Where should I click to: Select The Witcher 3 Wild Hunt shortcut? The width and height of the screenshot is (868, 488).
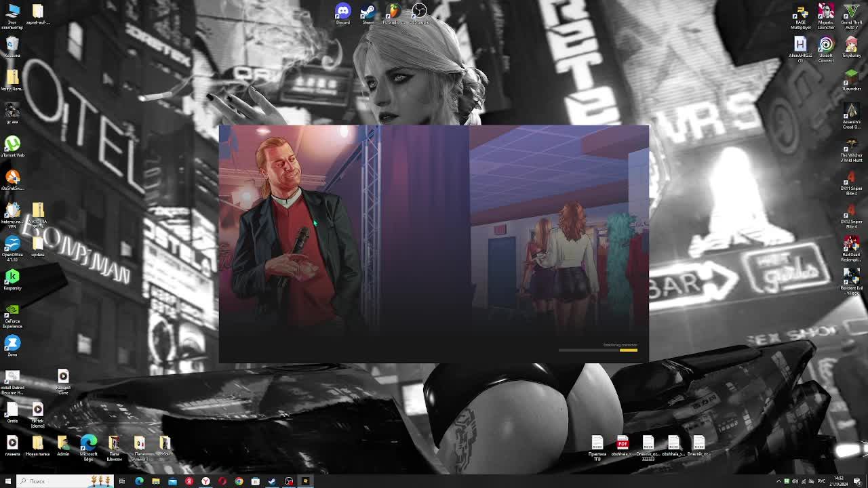click(x=852, y=150)
